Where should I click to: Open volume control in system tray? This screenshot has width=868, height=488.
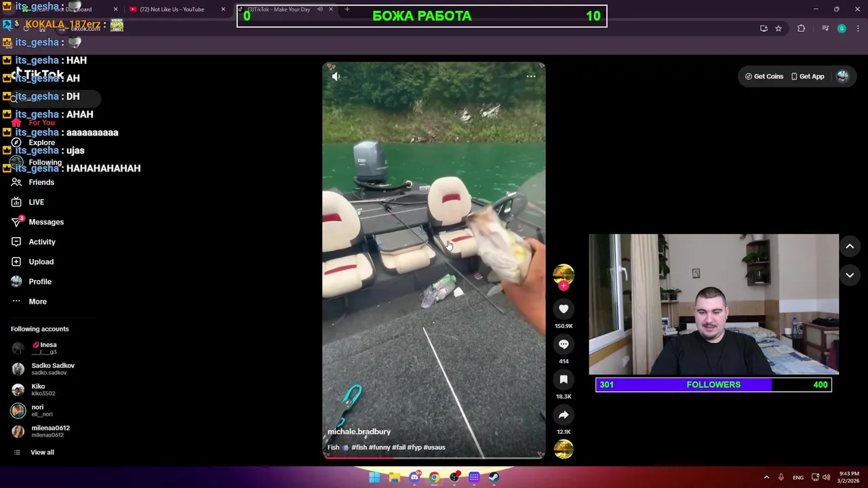click(826, 477)
